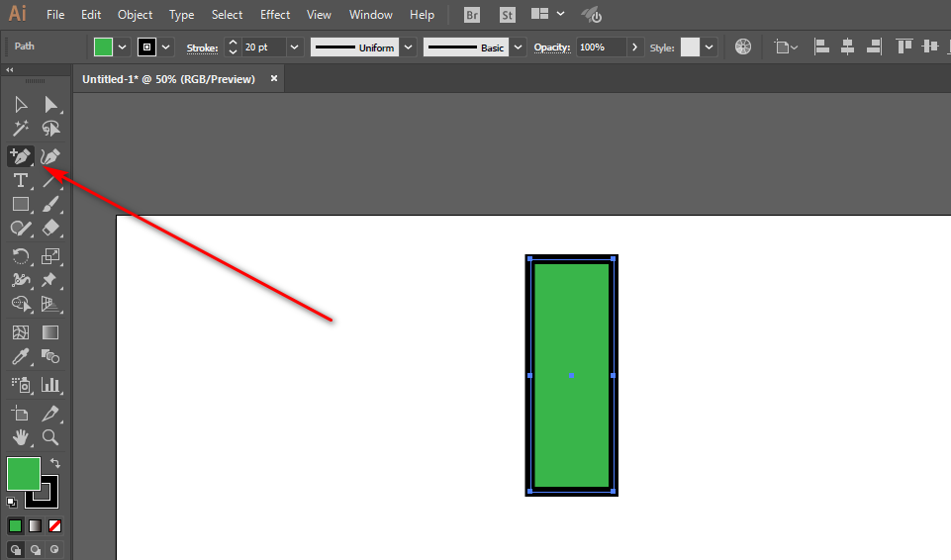Select the Direct Selection tool
Viewport: 951px width, 560px height.
click(50, 105)
